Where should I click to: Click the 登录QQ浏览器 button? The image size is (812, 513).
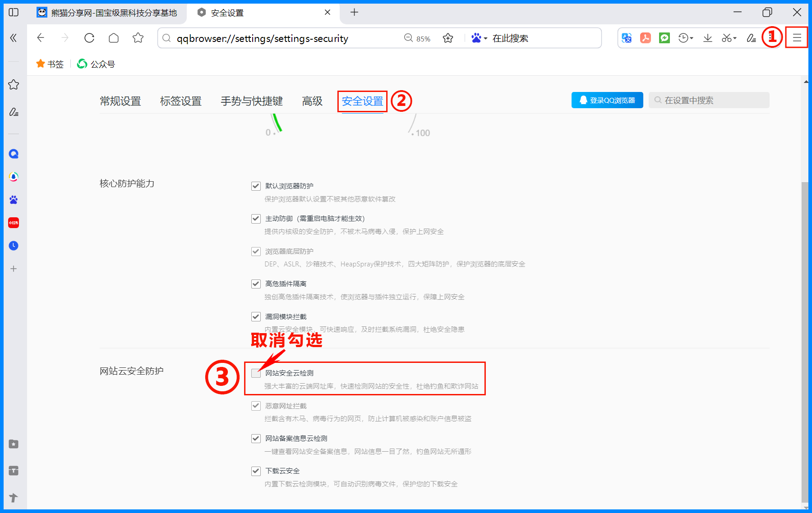607,100
